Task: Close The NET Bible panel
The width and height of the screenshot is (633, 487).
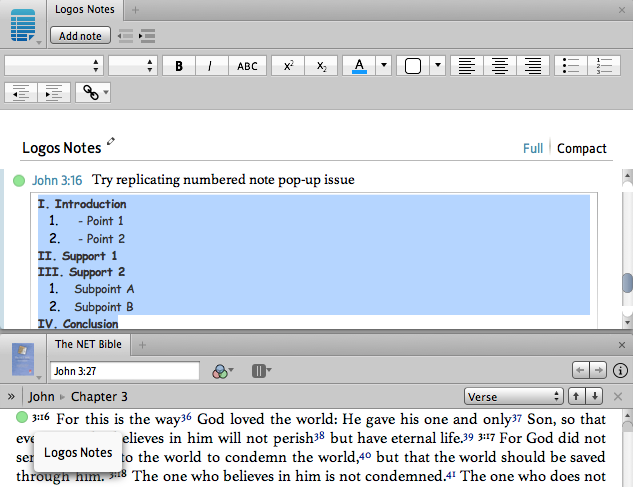Action: tap(622, 345)
